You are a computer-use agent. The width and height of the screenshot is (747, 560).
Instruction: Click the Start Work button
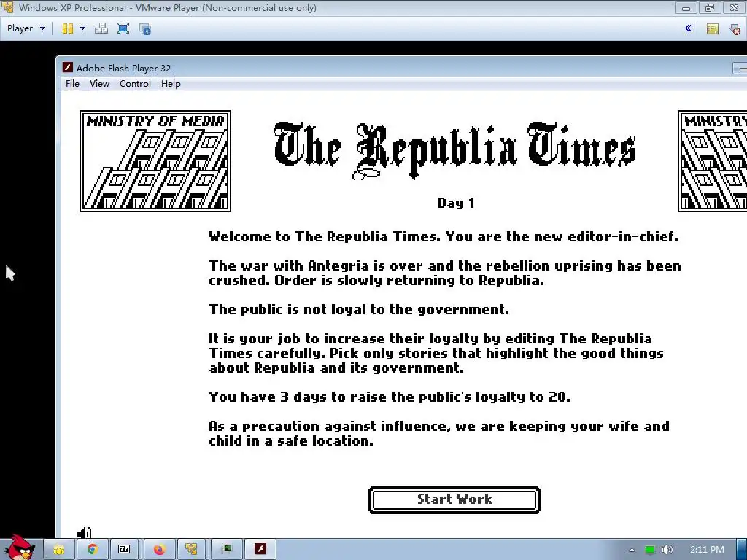pyautogui.click(x=454, y=499)
